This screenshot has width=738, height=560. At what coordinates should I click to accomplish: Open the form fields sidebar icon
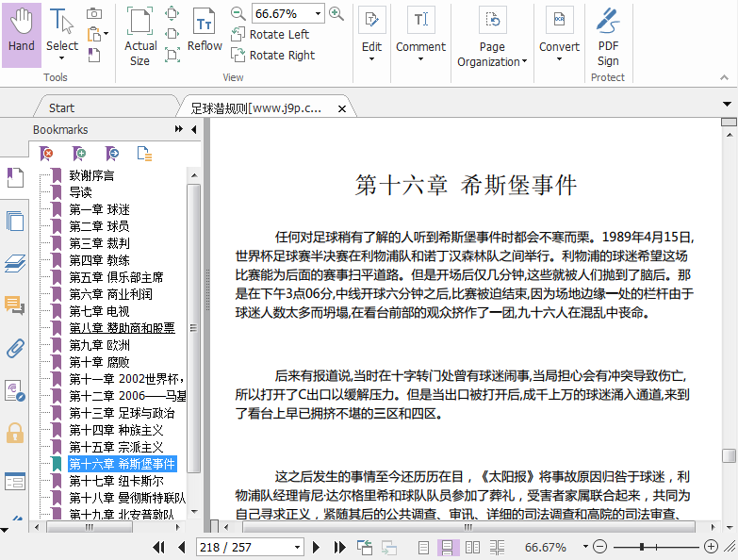(x=15, y=482)
